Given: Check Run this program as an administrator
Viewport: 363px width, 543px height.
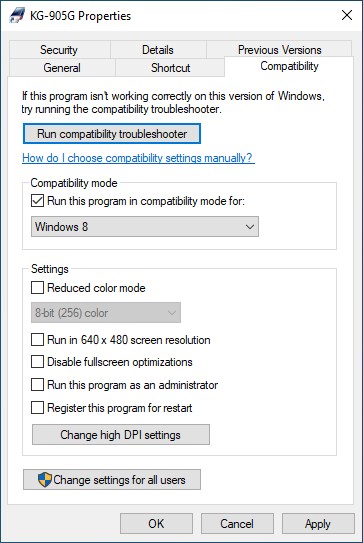Looking at the screenshot, I should coord(37,384).
